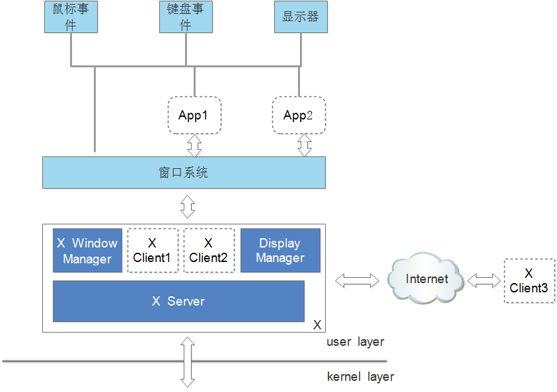Image resolution: width=557 pixels, height=392 pixels.
Task: Click double arrow between Internet and X Client3
Action: [x=484, y=280]
